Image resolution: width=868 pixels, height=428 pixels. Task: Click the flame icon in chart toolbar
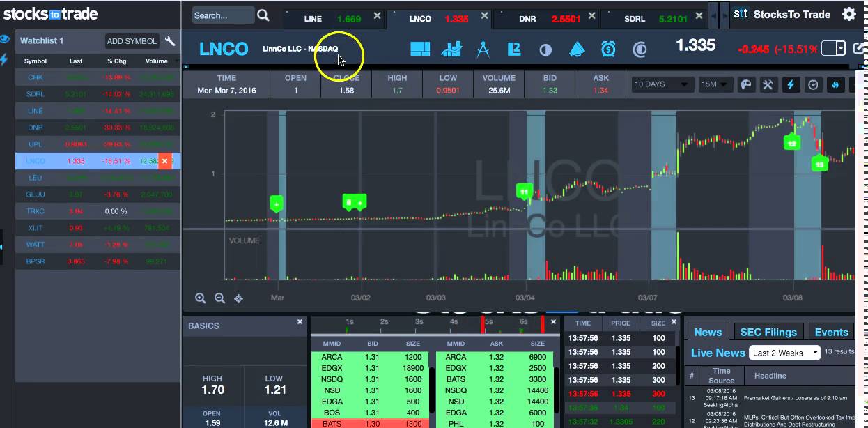(836, 85)
